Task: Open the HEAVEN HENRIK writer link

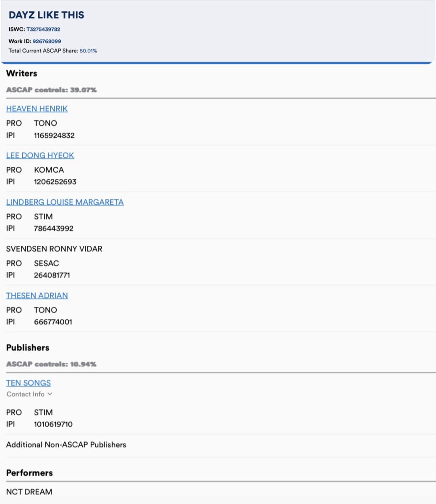Action: pos(37,109)
